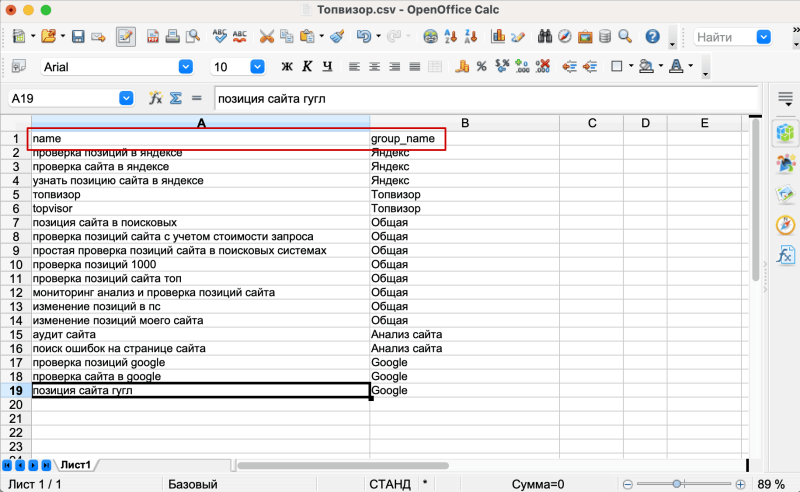This screenshot has height=492, width=800.
Task: Select column B header
Action: (x=464, y=123)
